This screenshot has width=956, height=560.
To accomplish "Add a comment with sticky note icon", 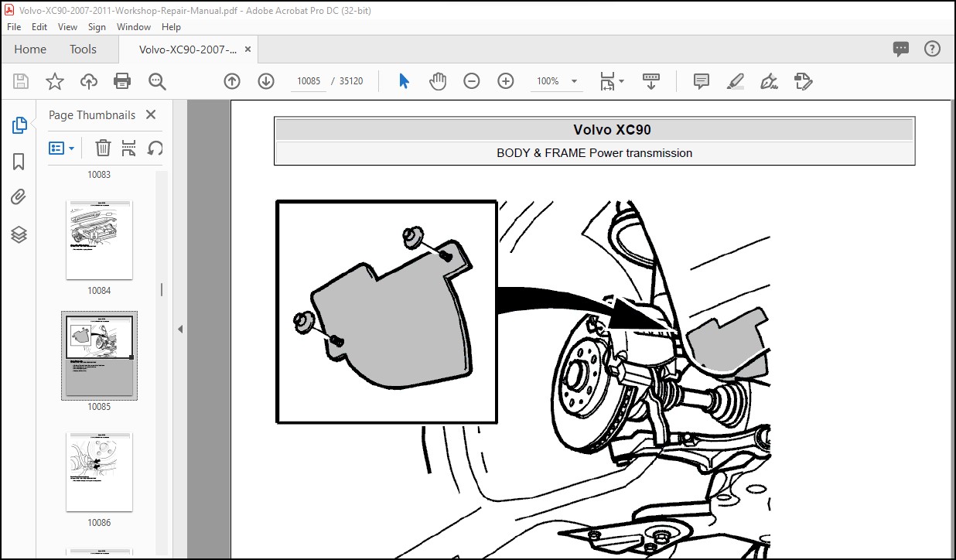I will [702, 81].
